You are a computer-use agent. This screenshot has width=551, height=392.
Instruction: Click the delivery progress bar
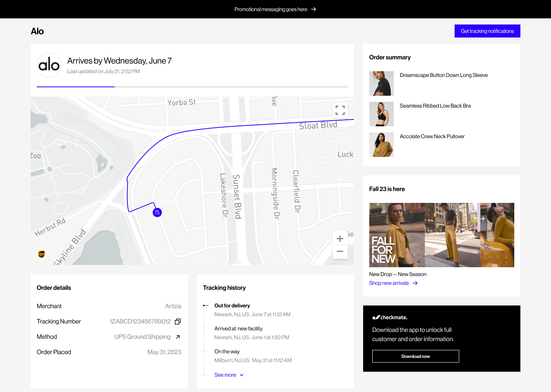point(192,87)
